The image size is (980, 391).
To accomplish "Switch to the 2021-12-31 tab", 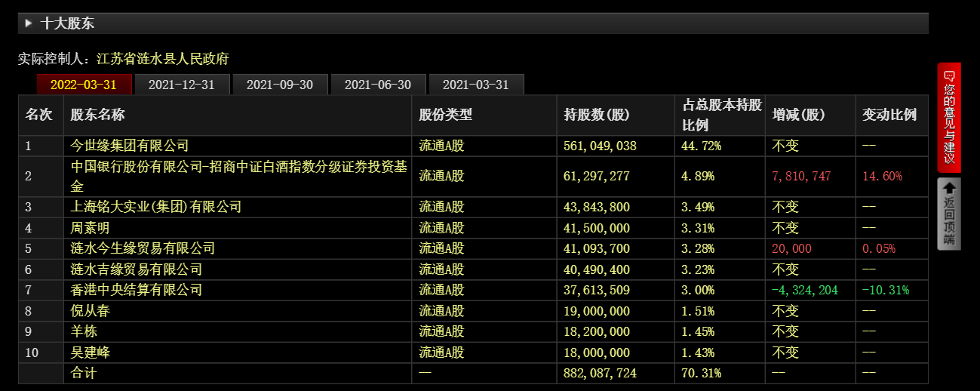I will click(181, 85).
